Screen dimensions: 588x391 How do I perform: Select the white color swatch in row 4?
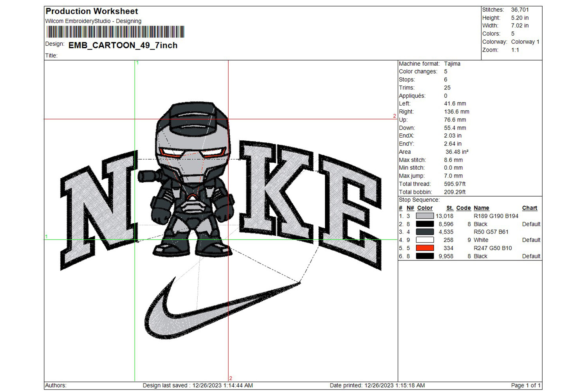click(x=425, y=240)
